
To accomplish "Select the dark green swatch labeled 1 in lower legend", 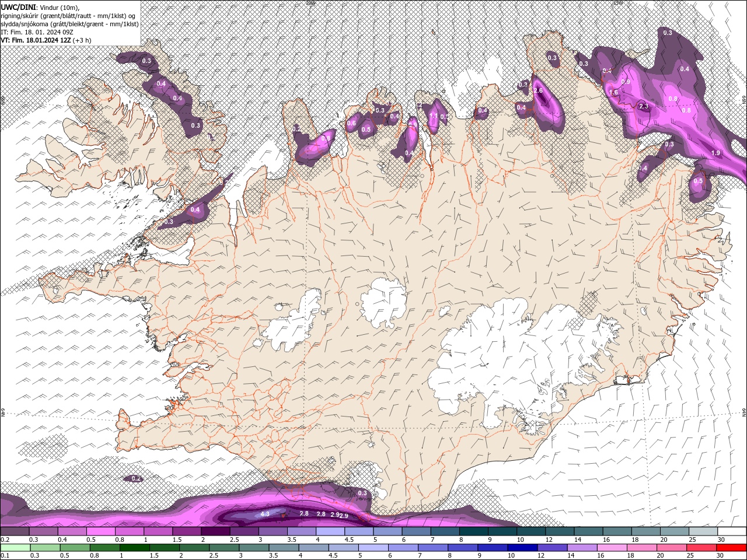I will click(135, 548).
